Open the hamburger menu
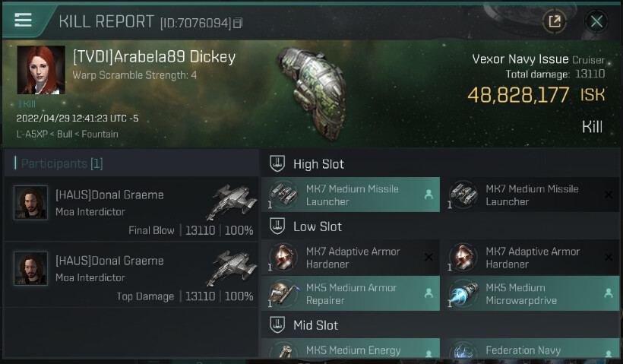The image size is (623, 364). point(24,20)
